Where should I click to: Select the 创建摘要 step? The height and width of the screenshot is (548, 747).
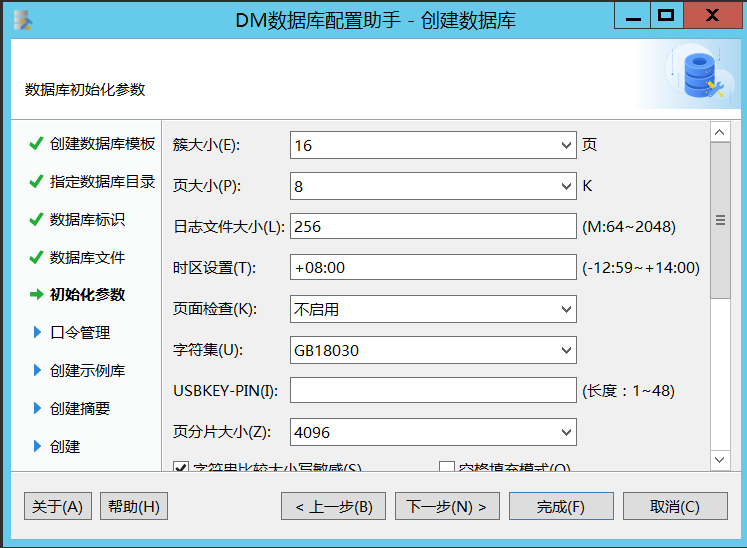click(x=80, y=408)
